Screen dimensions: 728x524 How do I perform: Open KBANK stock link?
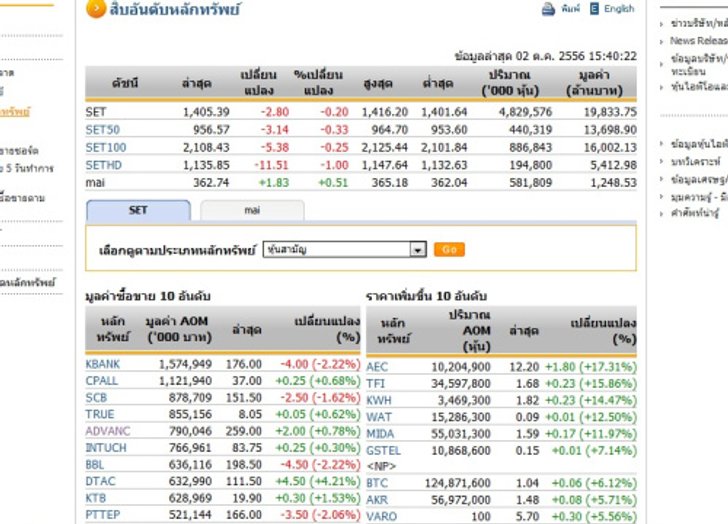[103, 364]
